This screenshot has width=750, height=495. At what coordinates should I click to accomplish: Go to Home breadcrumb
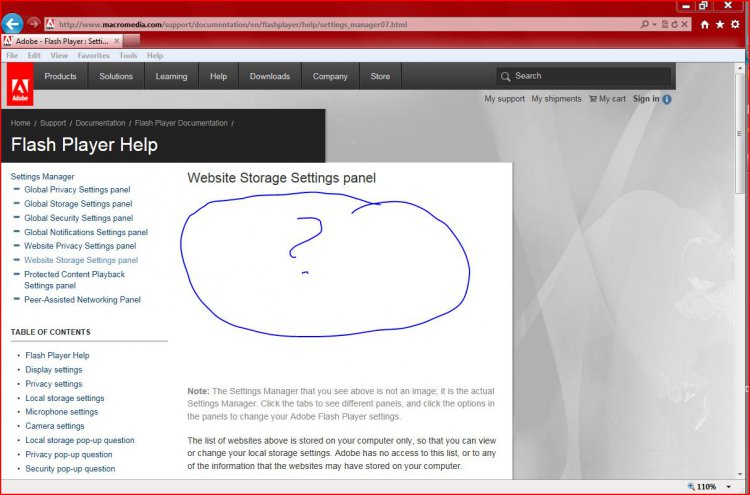coord(21,123)
